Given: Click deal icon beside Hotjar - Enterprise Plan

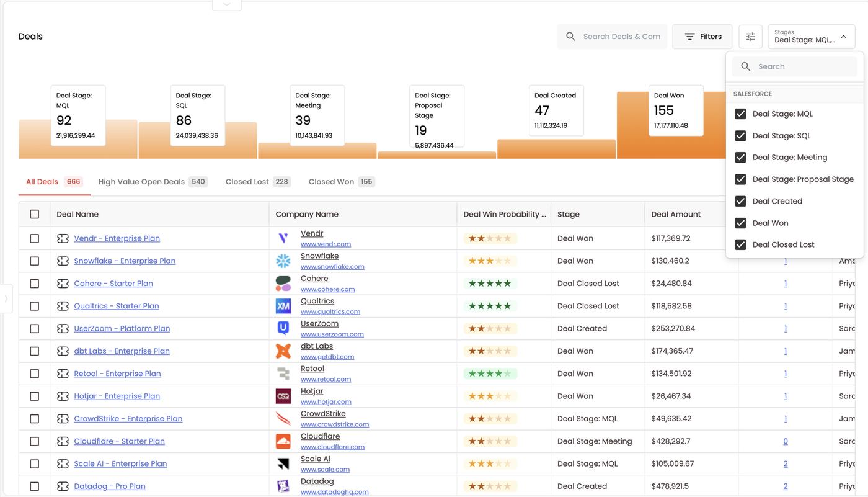Looking at the screenshot, I should tap(63, 396).
